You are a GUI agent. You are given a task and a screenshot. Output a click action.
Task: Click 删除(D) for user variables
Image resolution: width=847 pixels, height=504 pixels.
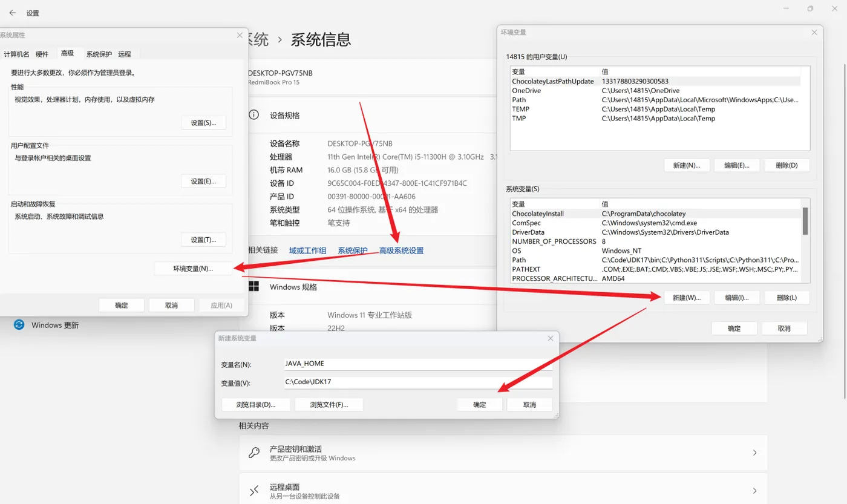(786, 165)
